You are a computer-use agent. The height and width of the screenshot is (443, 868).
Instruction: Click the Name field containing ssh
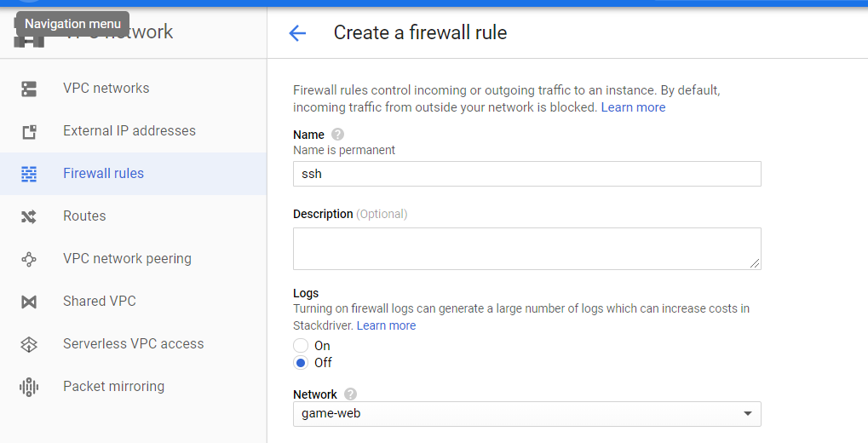pos(527,174)
